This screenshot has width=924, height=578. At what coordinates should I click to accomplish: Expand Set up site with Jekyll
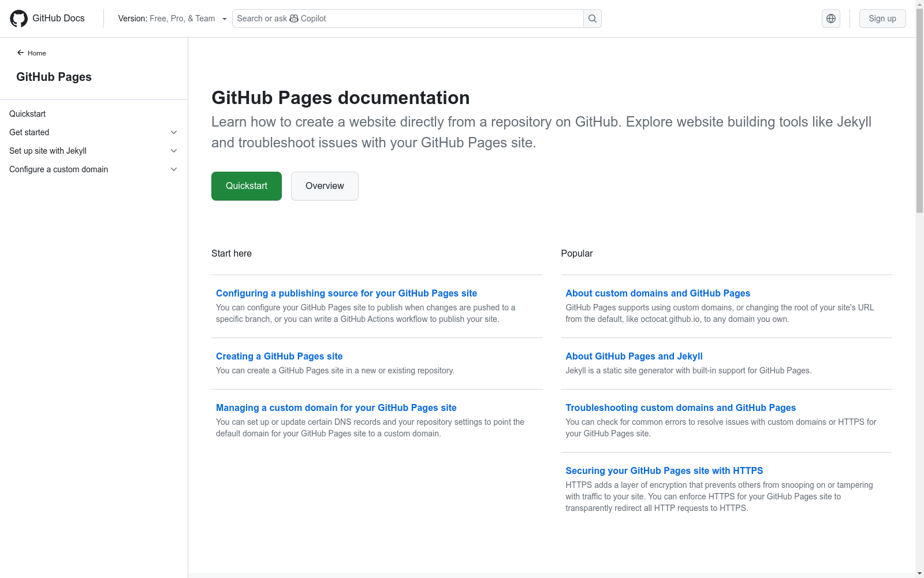pos(174,151)
